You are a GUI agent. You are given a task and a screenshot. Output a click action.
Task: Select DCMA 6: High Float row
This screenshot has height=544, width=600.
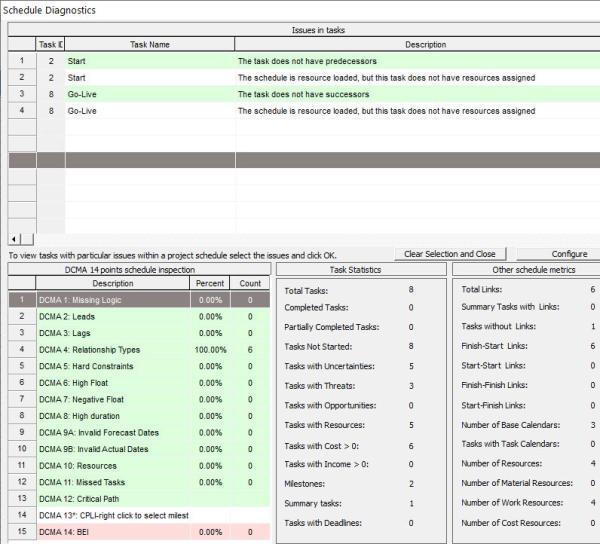tap(139, 383)
